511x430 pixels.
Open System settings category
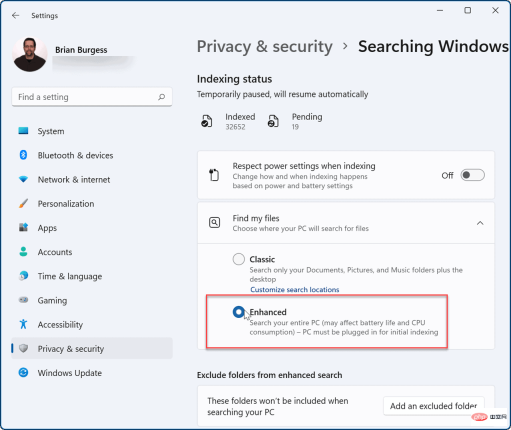(92, 131)
